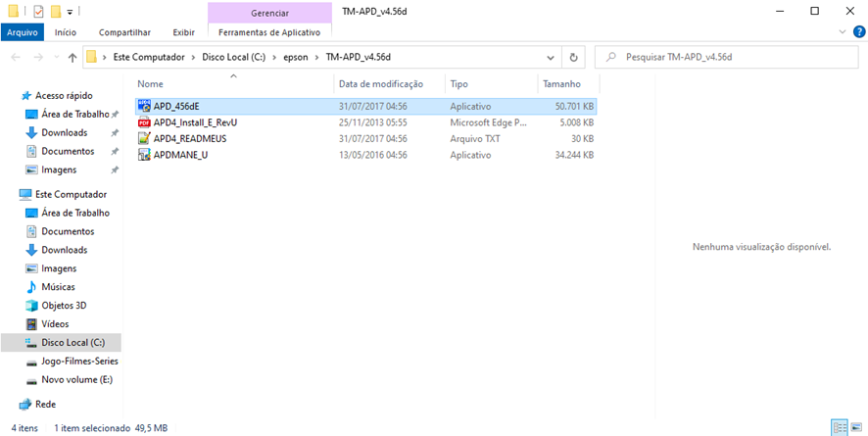The image size is (868, 436).
Task: Switch to details view icon in status bar
Action: (x=841, y=427)
